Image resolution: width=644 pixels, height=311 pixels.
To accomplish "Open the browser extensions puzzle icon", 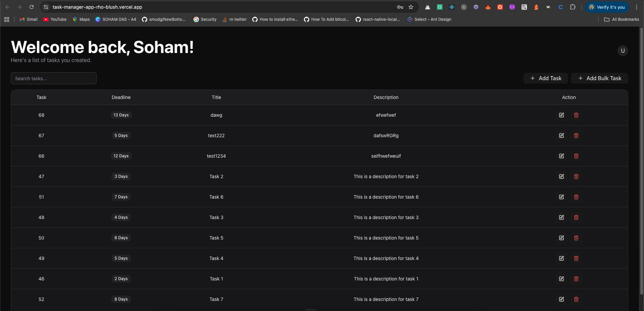I will 573,7.
